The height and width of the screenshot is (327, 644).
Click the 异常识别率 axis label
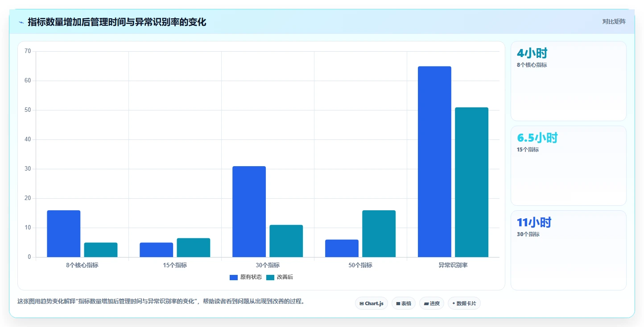[x=453, y=265]
